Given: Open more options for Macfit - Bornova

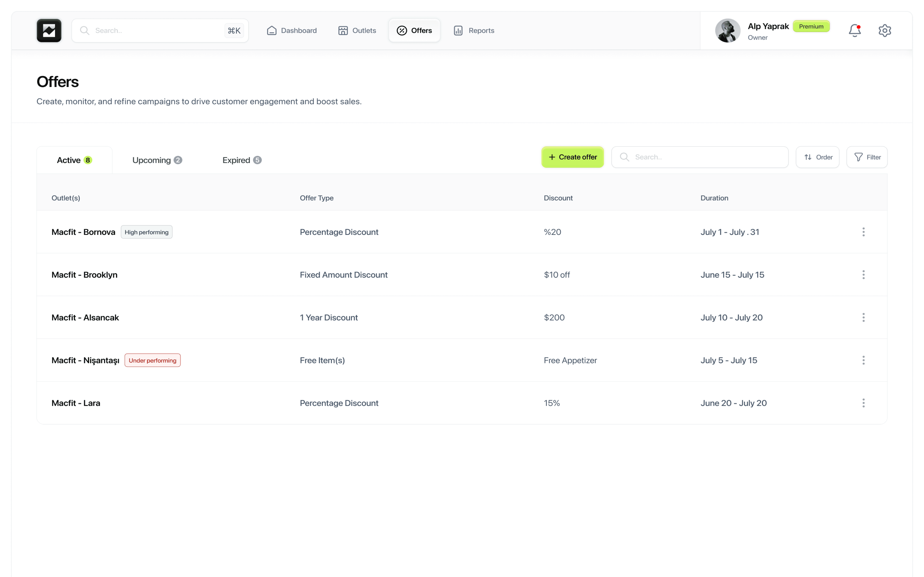Looking at the screenshot, I should click(x=863, y=232).
